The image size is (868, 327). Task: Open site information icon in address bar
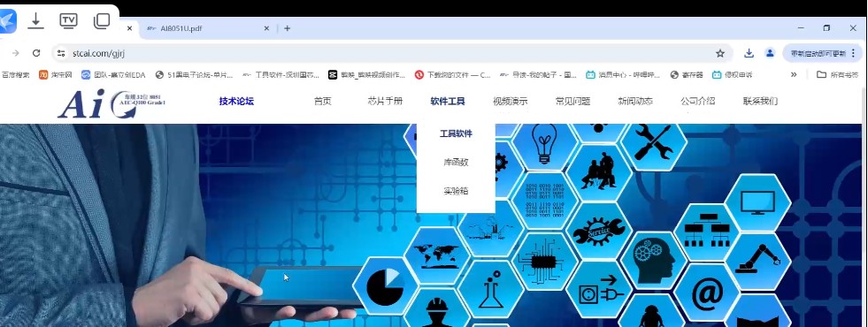pos(61,53)
